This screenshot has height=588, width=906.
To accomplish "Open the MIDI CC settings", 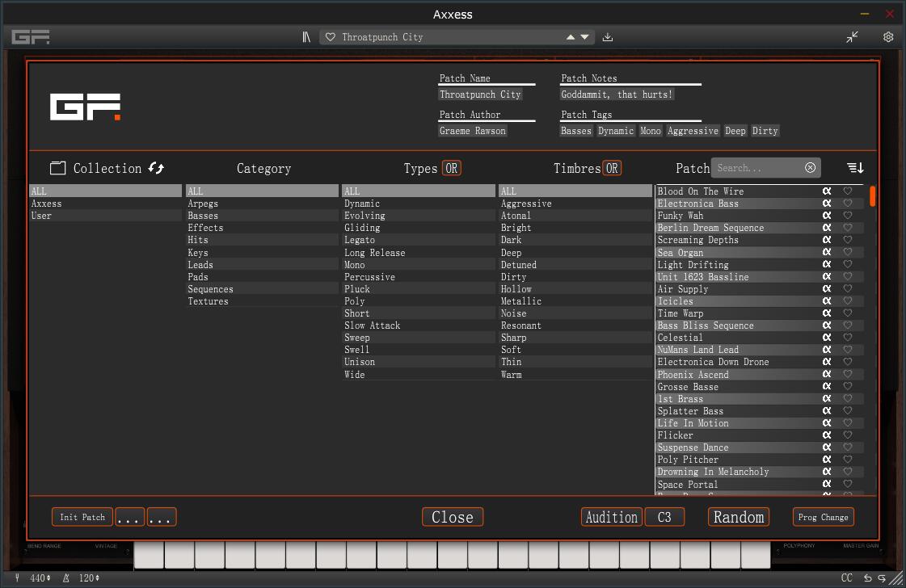I will click(x=846, y=577).
